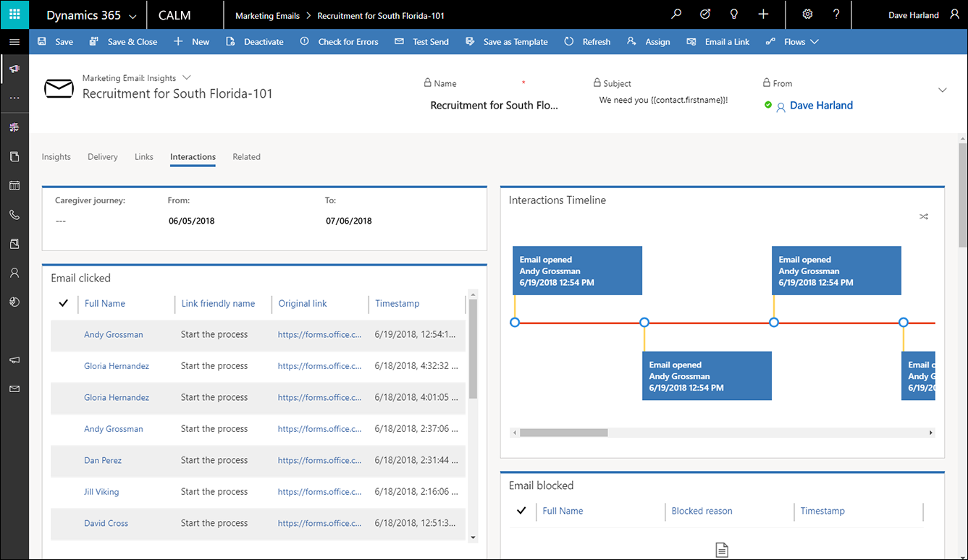Click Assign command
968x560 pixels.
(649, 42)
